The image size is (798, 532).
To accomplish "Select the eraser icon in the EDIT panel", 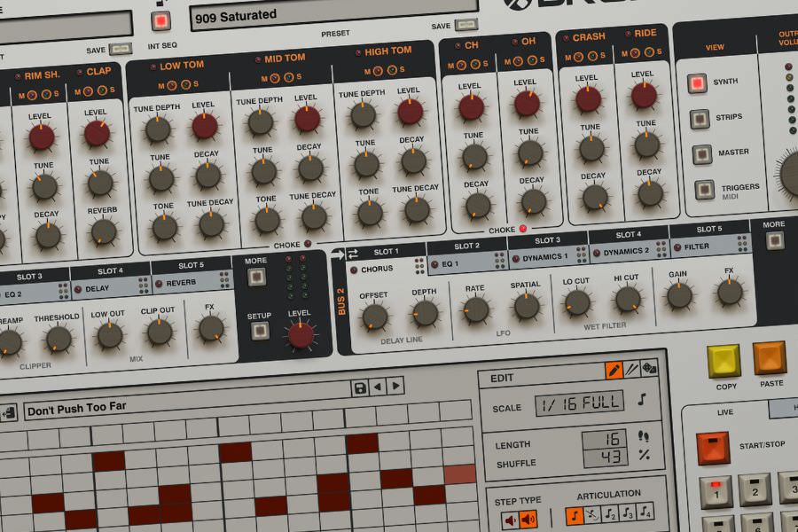I will (631, 368).
